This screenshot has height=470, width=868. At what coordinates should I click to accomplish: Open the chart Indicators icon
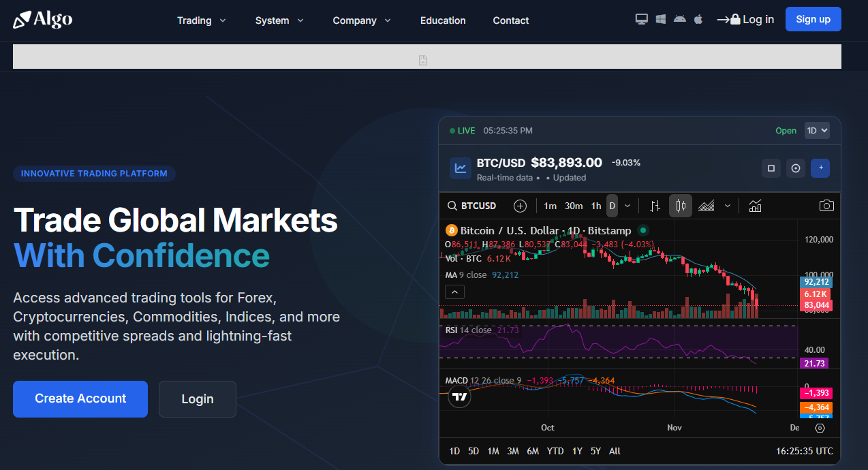755,206
